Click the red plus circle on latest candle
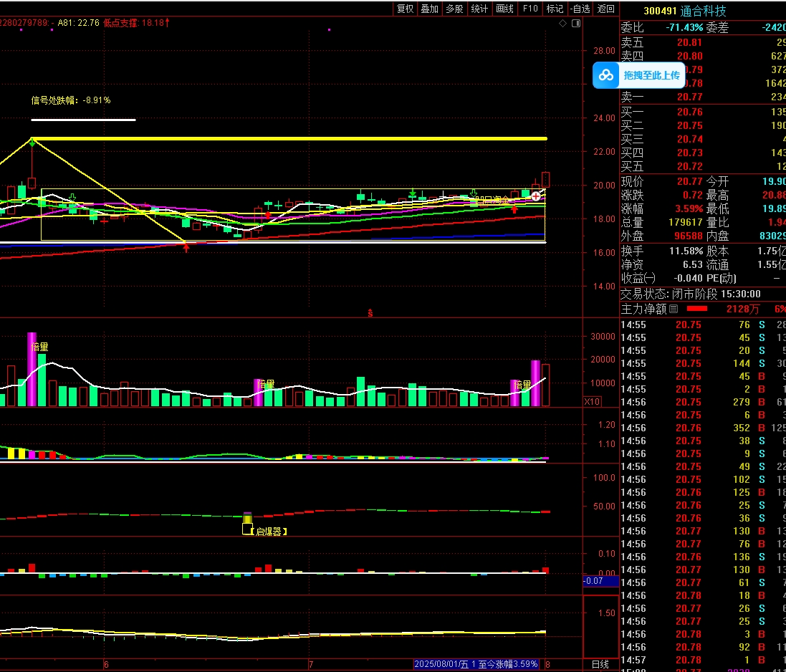Image resolution: width=786 pixels, height=672 pixels. pos(536,196)
